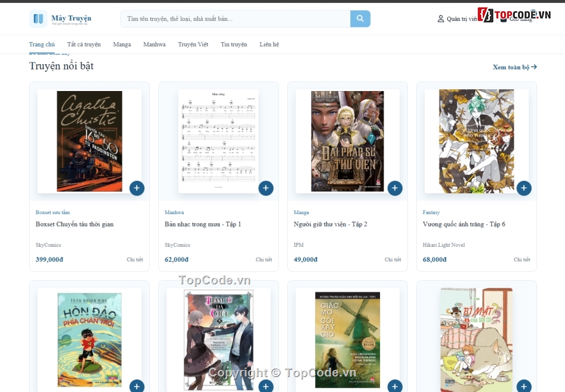Click the Mây Truyện book logo icon

(x=38, y=18)
